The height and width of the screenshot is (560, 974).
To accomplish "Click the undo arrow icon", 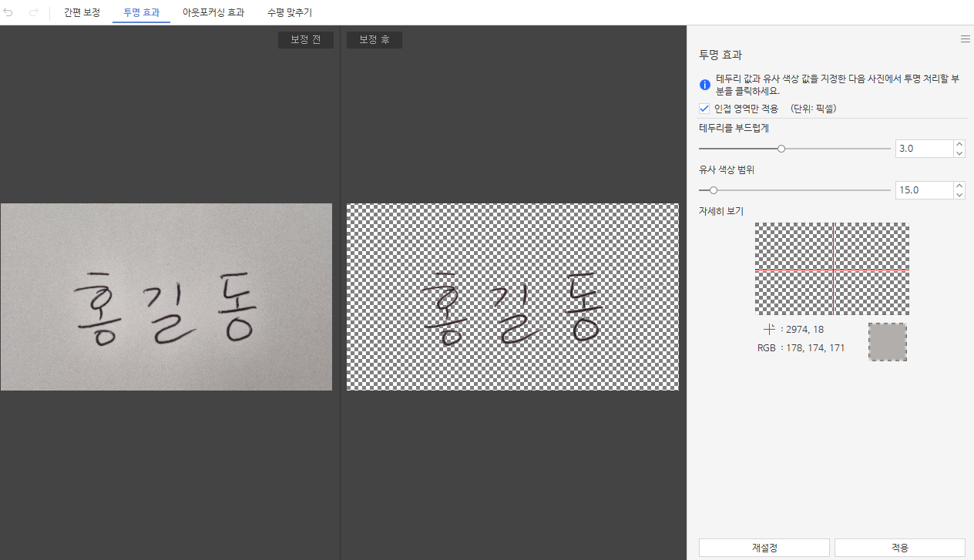I will [x=9, y=13].
